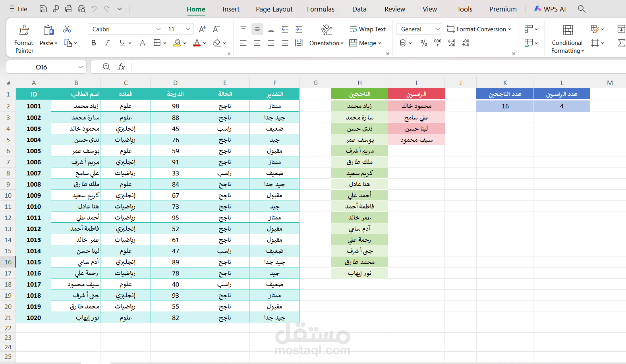Click the zoom magnifier beside formula bar
The image size is (626, 364).
106,67
